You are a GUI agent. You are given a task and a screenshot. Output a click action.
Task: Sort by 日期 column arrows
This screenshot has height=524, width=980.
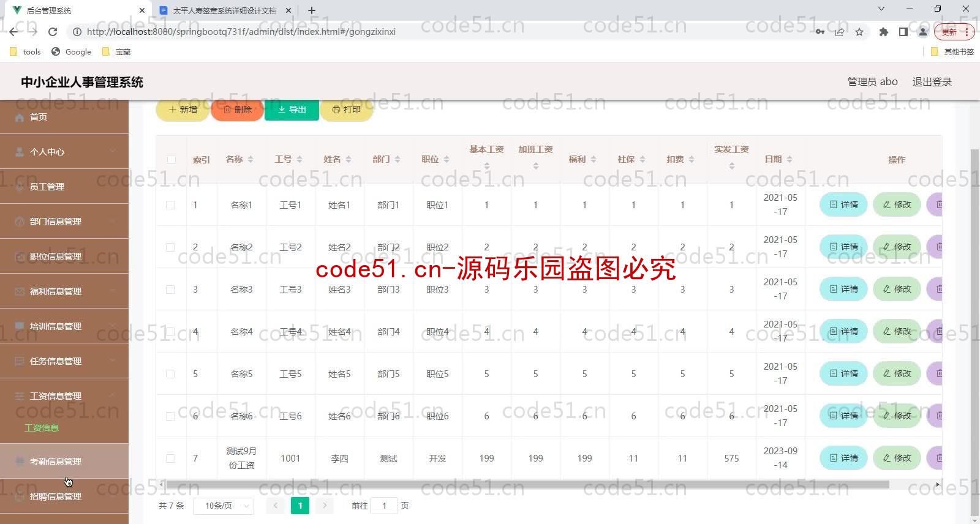(x=790, y=159)
